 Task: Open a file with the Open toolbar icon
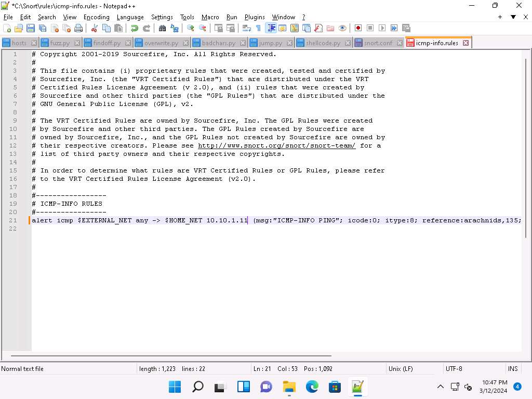click(x=19, y=28)
